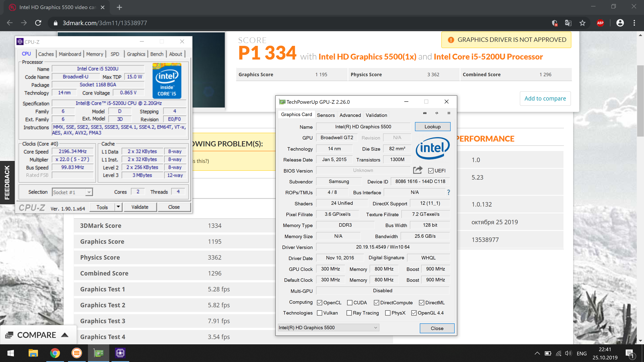Click the Bus Interface question mark
Image resolution: width=644 pixels, height=362 pixels.
pos(449,192)
